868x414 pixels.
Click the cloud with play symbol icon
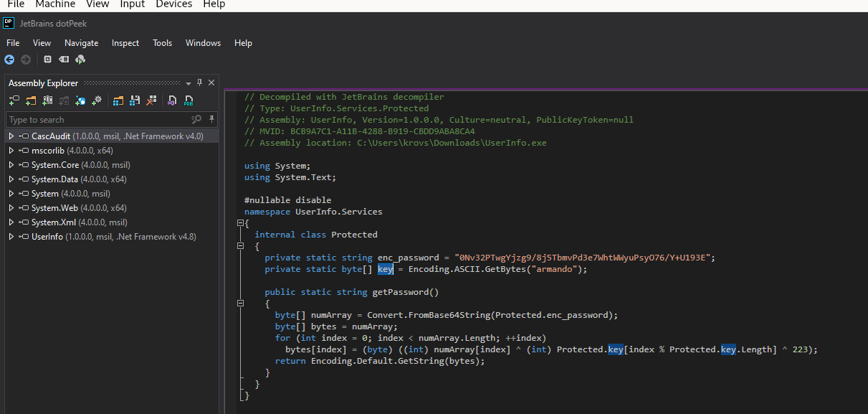[80, 60]
